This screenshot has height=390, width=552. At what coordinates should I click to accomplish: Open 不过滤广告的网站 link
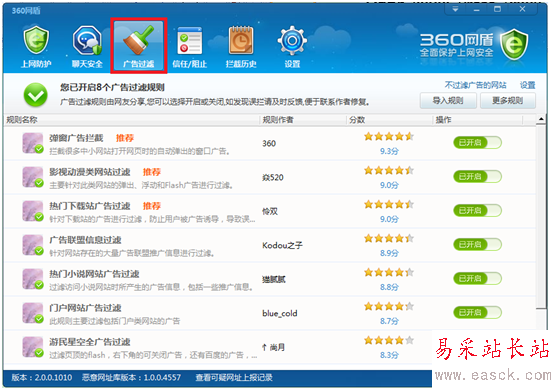coord(476,85)
